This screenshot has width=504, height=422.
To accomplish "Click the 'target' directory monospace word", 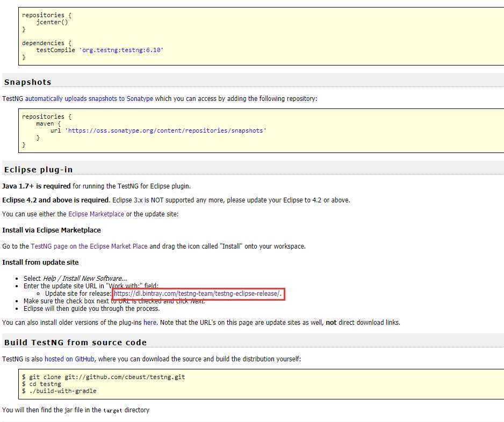I will point(113,410).
